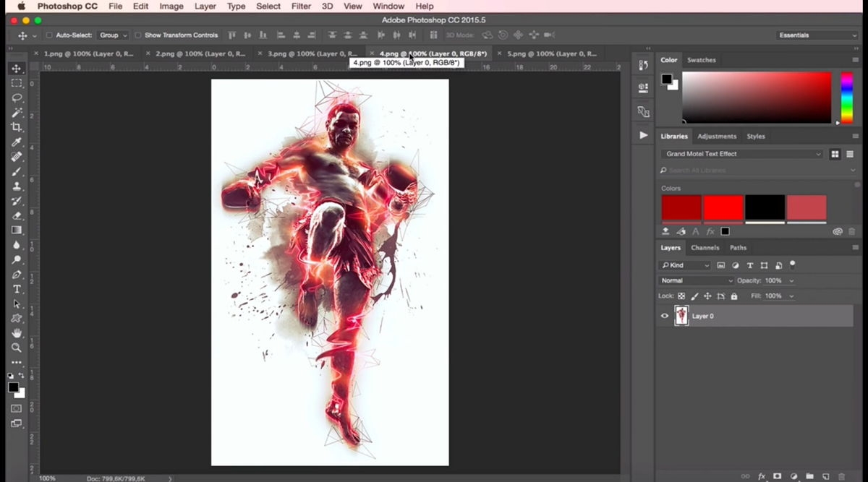Select the Crop tool
The width and height of the screenshot is (868, 482).
point(16,127)
